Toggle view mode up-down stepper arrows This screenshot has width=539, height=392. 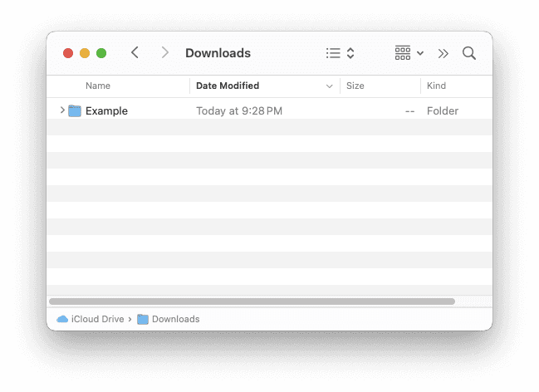click(350, 53)
